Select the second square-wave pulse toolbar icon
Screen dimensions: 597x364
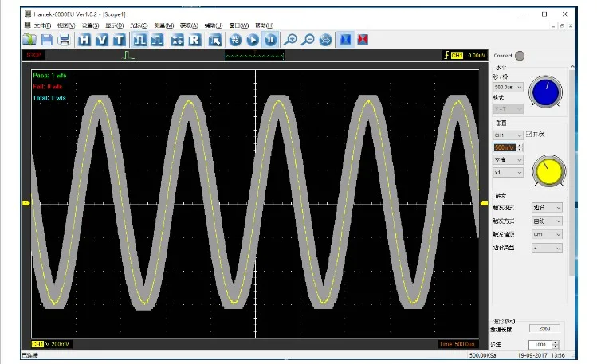pos(157,40)
